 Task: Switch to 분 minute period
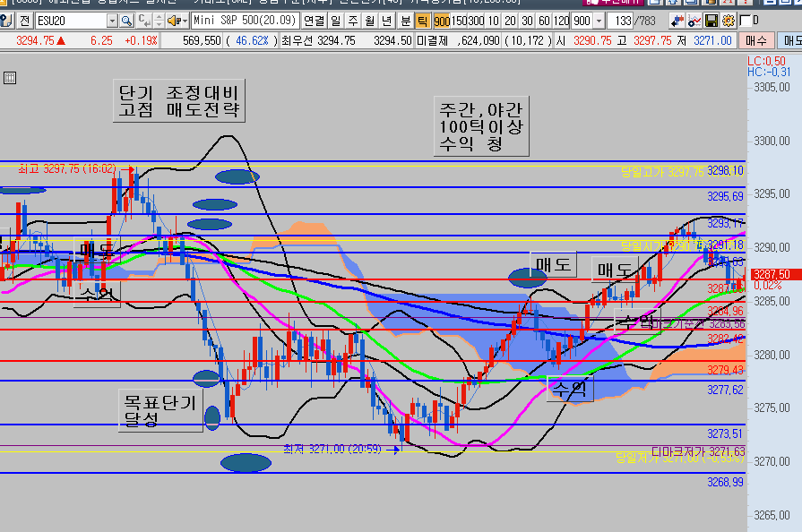pos(405,21)
